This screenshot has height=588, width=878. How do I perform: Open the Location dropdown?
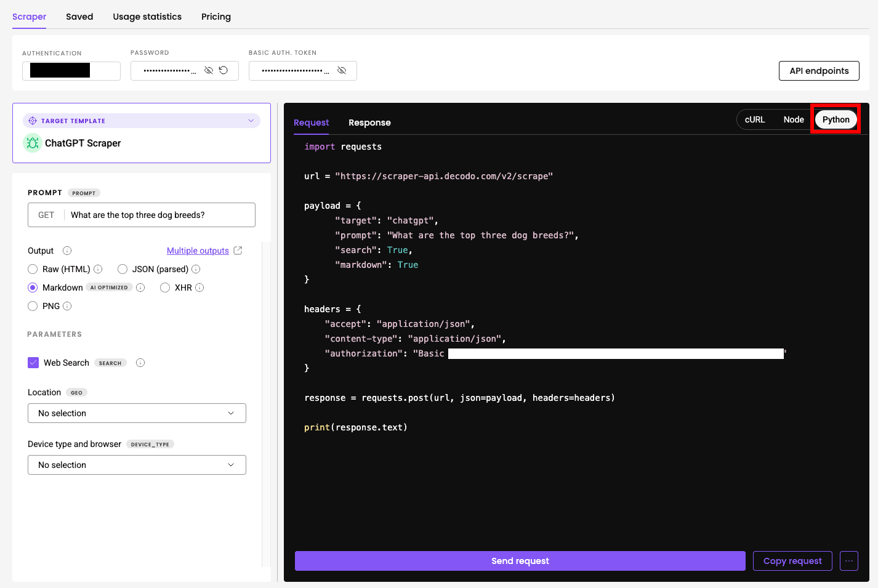pos(137,413)
